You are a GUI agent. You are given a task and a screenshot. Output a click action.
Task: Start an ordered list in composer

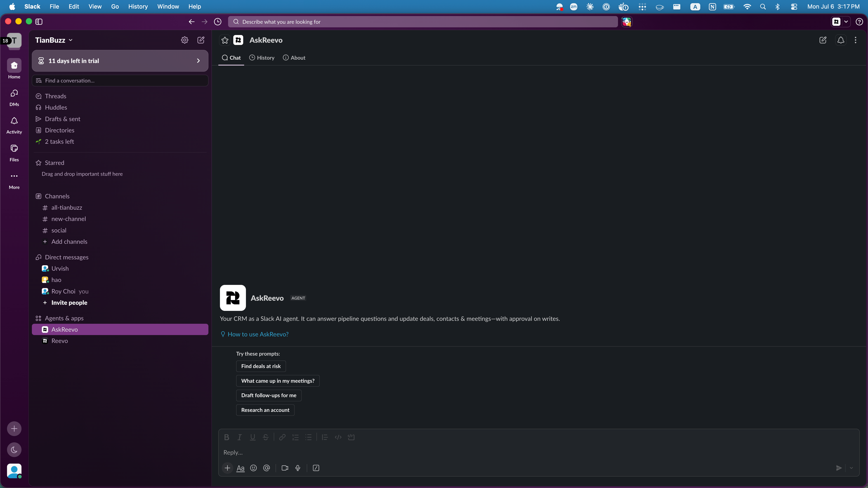[x=295, y=437]
